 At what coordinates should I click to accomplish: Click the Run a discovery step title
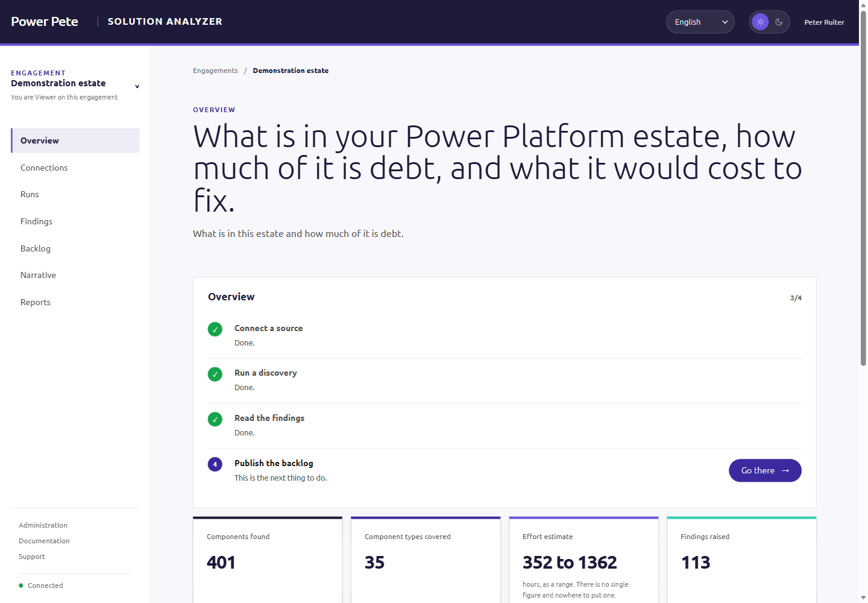(265, 373)
